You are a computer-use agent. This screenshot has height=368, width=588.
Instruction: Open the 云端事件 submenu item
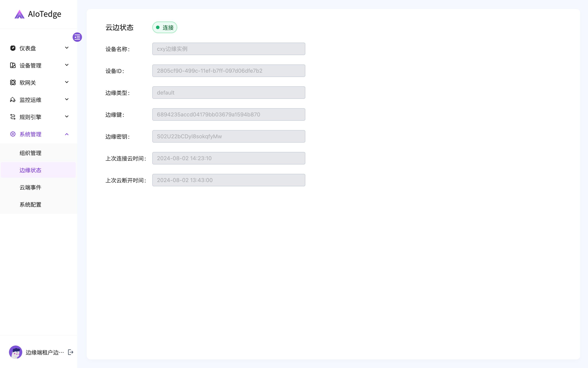[x=30, y=187]
